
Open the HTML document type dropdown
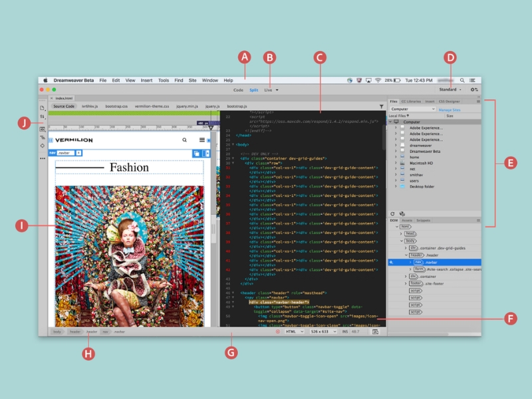[294, 331]
